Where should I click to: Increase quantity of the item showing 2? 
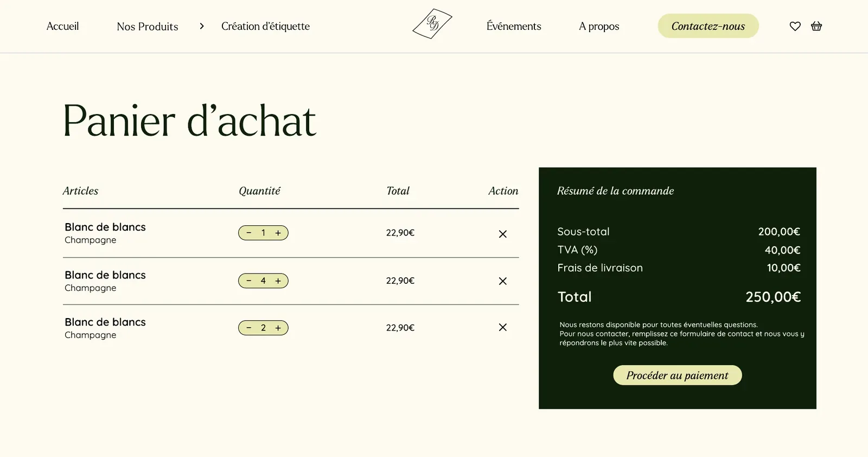click(278, 328)
